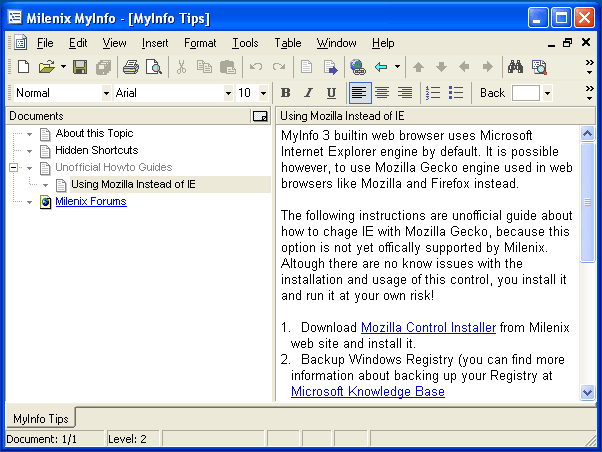Image resolution: width=602 pixels, height=452 pixels.
Task: Click the Move Right arrow icon
Action: (x=488, y=67)
